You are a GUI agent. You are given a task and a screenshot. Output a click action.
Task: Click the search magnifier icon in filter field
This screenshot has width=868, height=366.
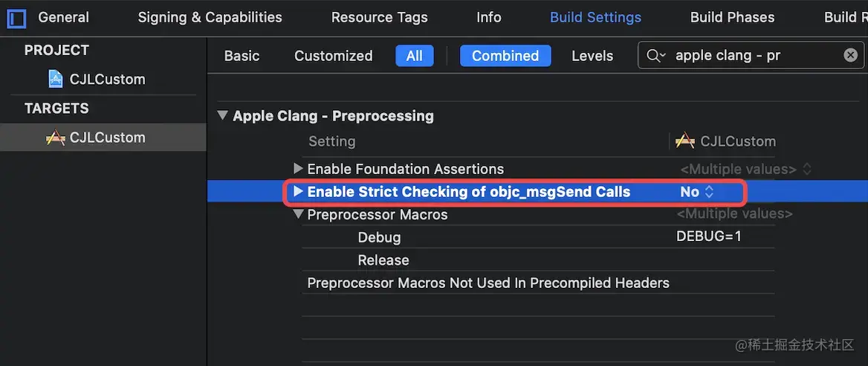[655, 56]
